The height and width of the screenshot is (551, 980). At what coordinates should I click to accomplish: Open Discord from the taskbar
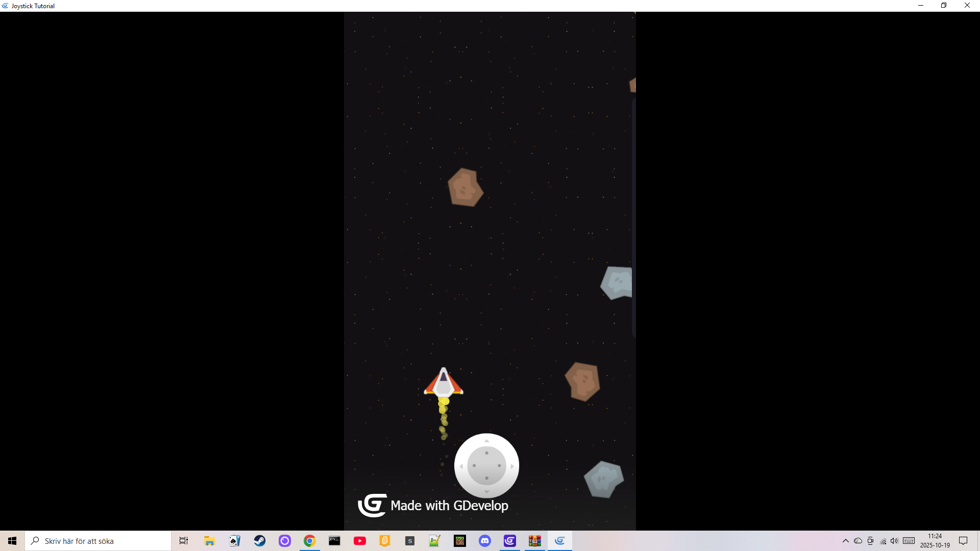(485, 541)
